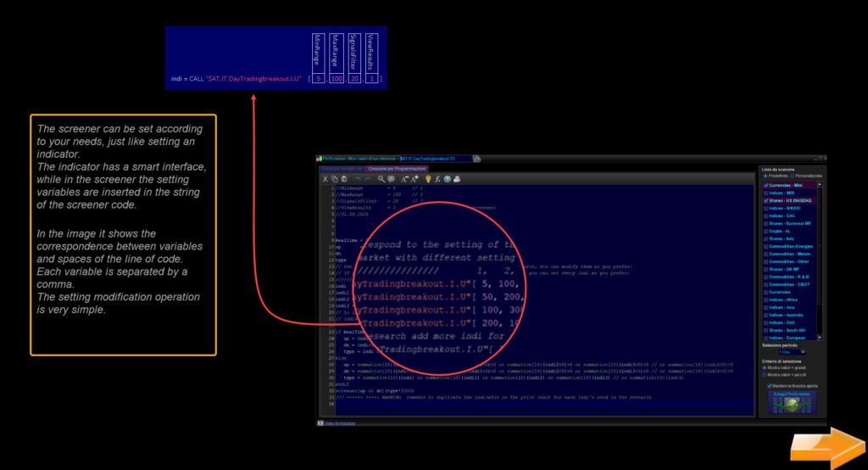868x470 pixels.
Task: Select the Personalizzata radio button
Action: click(793, 176)
